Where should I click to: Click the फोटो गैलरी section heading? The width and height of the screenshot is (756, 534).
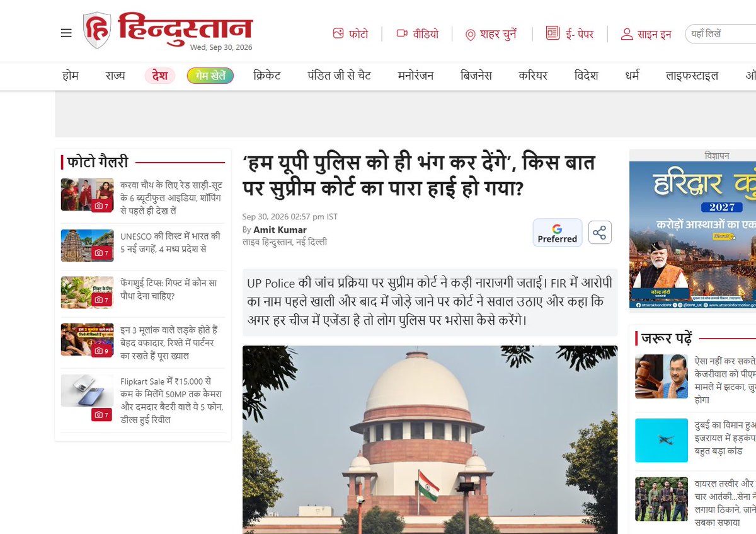coord(98,162)
